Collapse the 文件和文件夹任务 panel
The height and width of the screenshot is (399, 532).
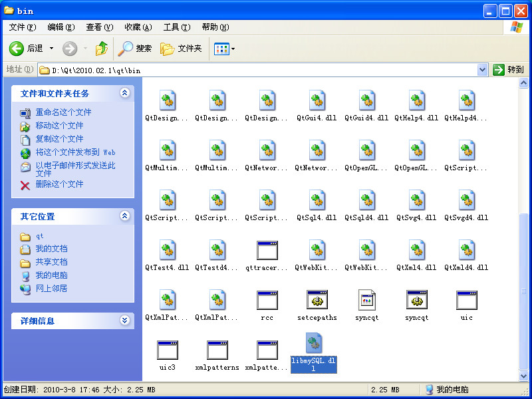pyautogui.click(x=124, y=93)
